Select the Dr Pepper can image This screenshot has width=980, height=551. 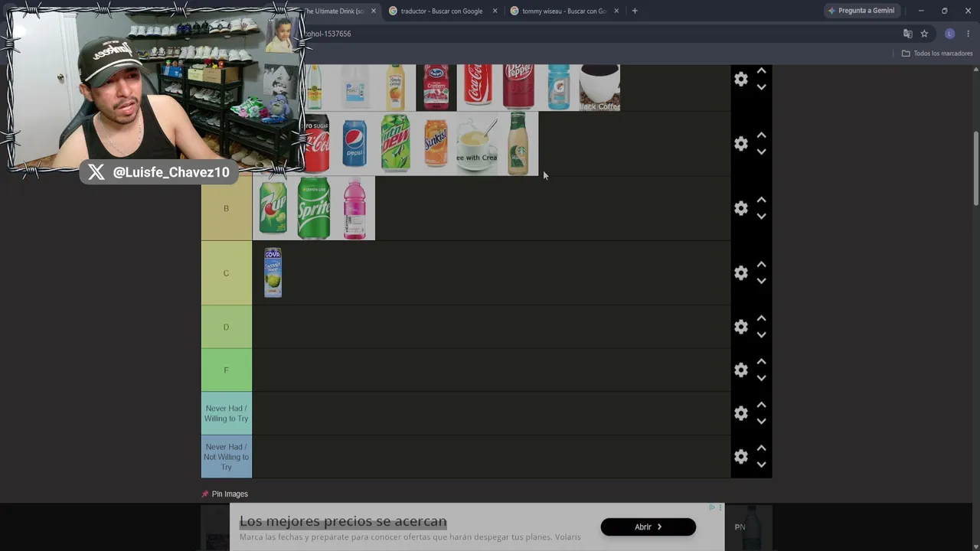(518, 87)
